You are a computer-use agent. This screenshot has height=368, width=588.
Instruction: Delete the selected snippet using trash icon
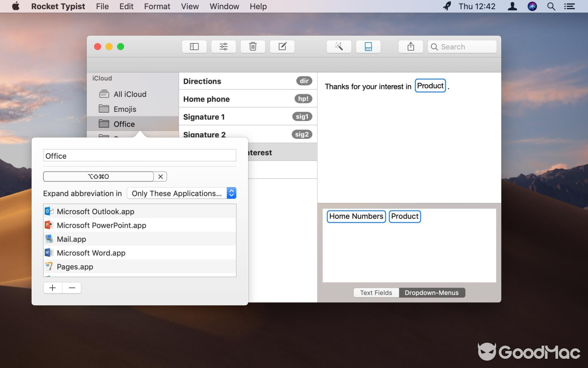point(253,46)
